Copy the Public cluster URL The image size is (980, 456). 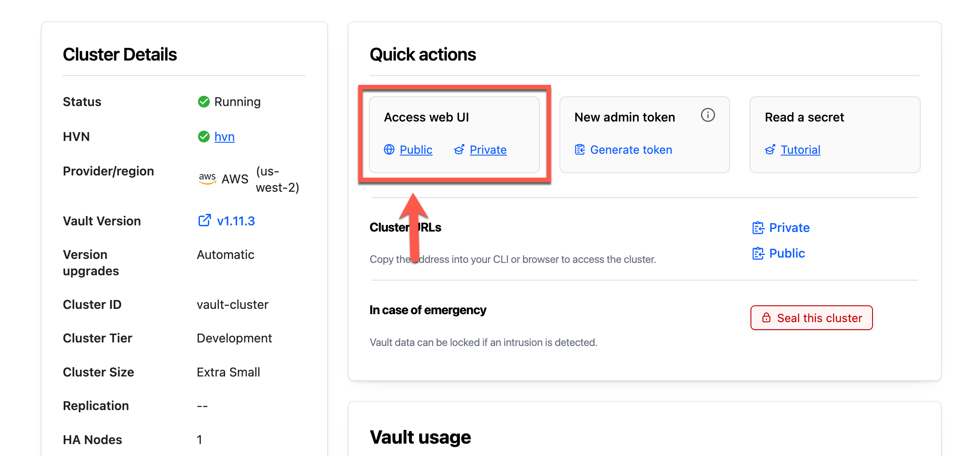point(787,253)
